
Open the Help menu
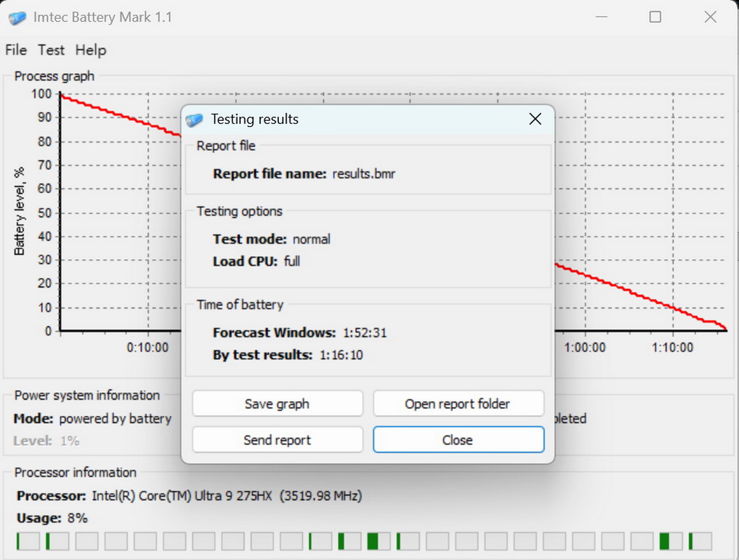point(91,50)
